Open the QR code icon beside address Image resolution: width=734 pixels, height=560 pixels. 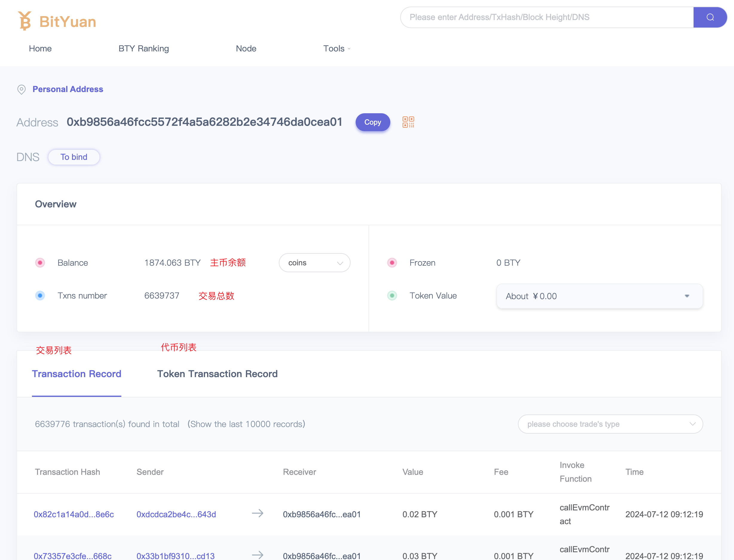coord(408,122)
